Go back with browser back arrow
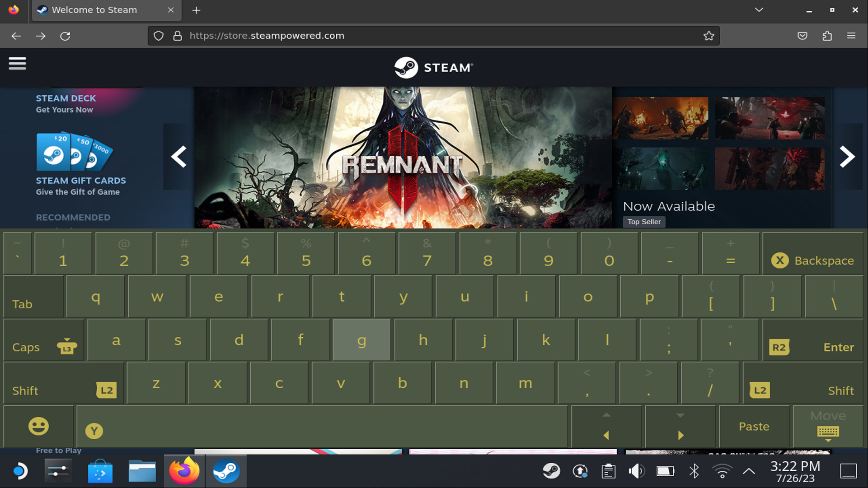 tap(16, 36)
